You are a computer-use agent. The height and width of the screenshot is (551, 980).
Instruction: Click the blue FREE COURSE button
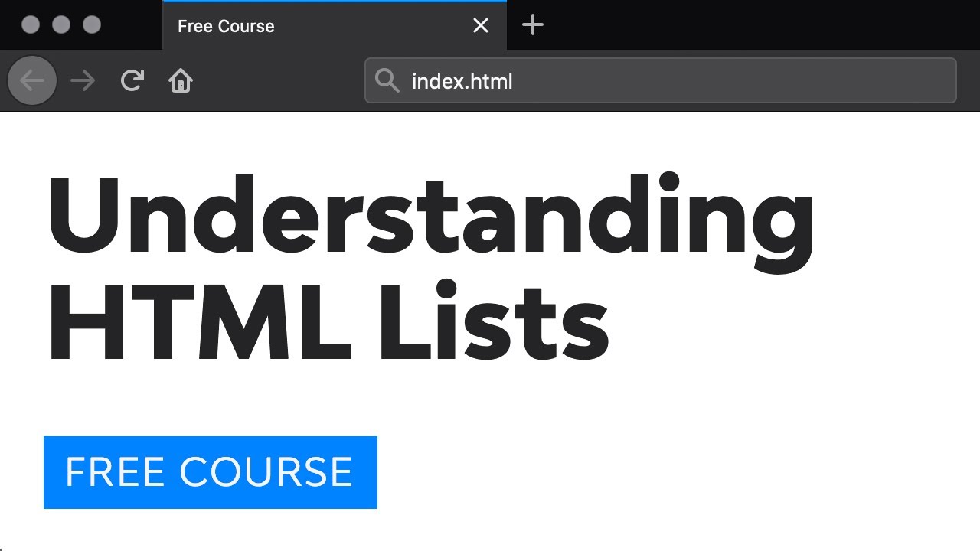[x=211, y=472]
